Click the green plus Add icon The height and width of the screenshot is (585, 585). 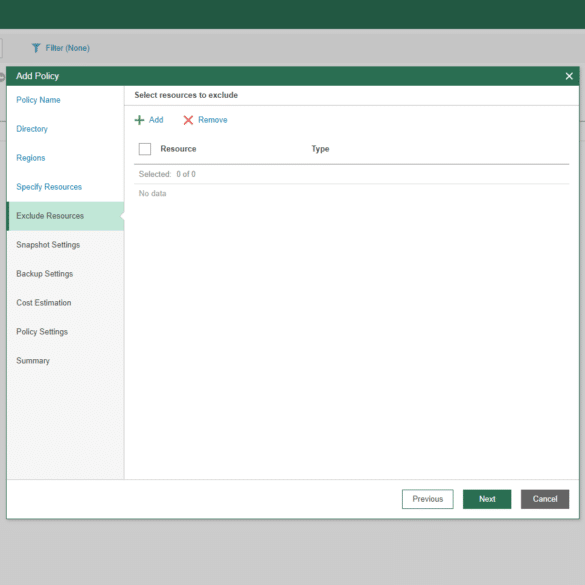click(139, 120)
